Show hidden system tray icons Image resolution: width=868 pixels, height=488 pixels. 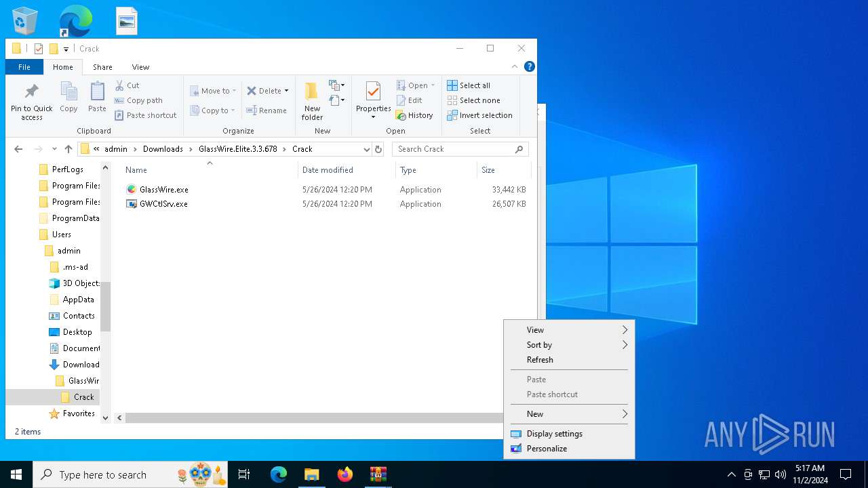(731, 474)
